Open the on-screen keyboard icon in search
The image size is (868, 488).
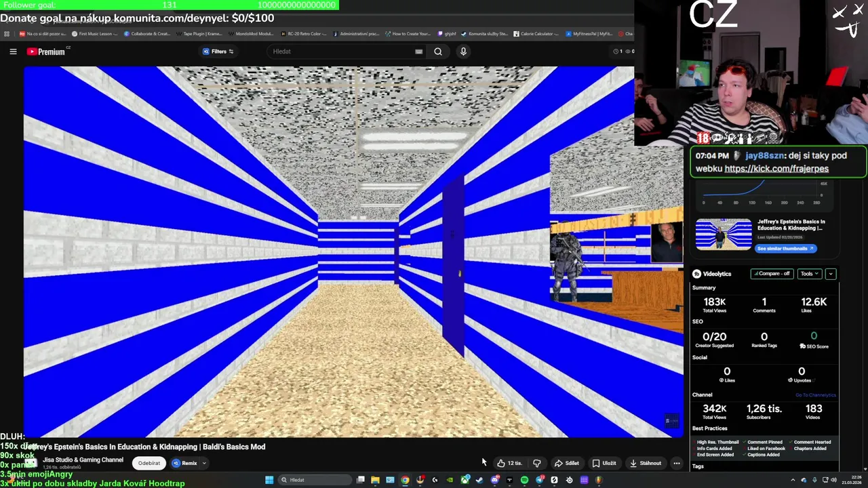point(418,52)
